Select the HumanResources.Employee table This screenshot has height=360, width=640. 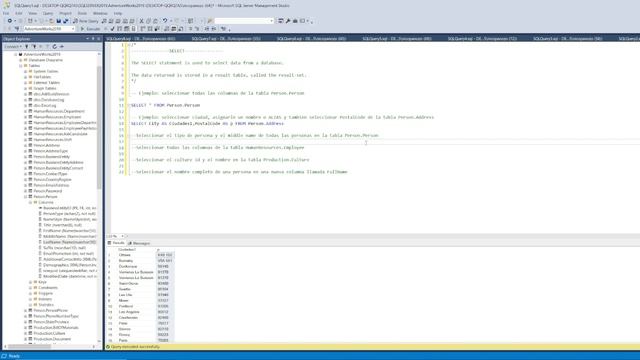coord(57,117)
